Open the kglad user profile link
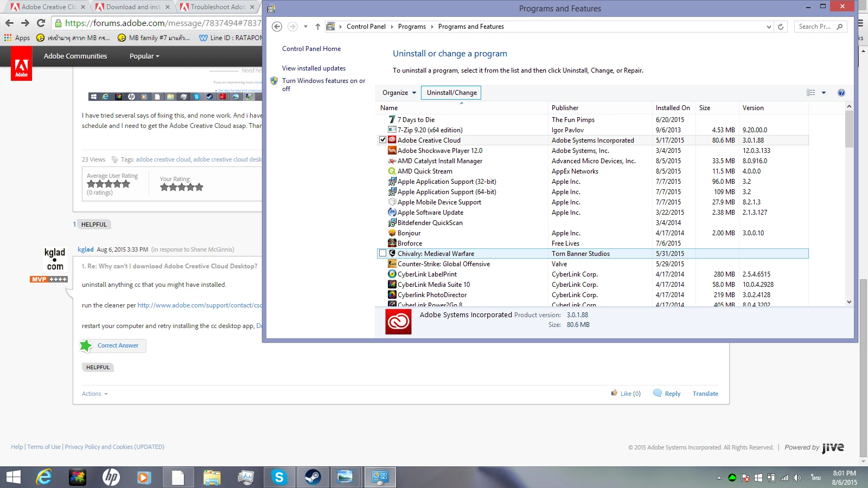The height and width of the screenshot is (488, 868). click(86, 249)
